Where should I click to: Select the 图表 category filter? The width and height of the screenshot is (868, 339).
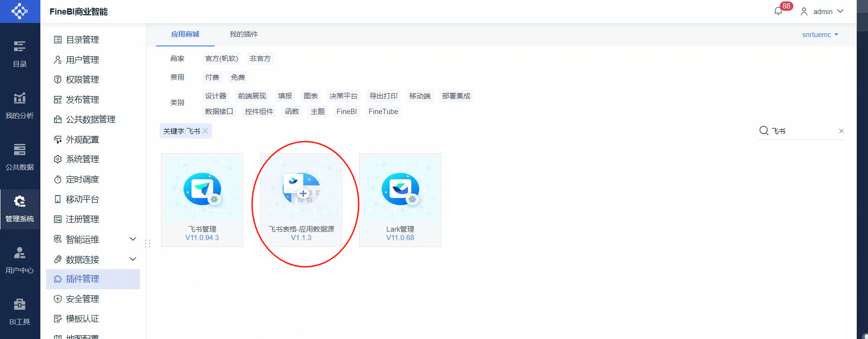click(311, 96)
